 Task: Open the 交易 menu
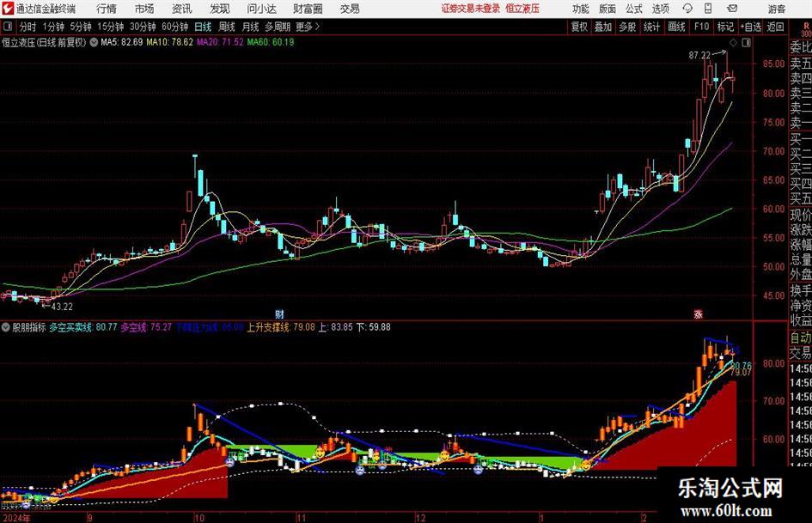[350, 9]
